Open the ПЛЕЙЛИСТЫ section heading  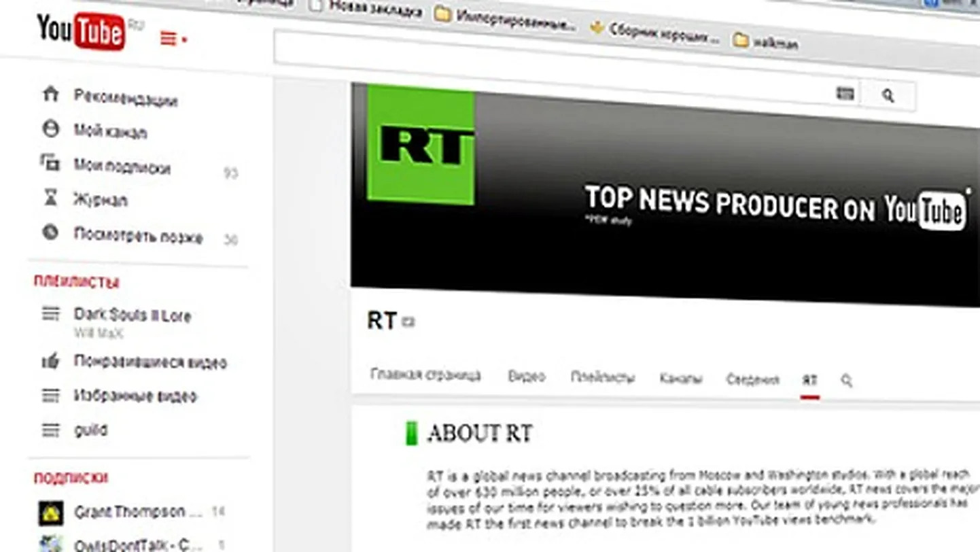click(77, 282)
